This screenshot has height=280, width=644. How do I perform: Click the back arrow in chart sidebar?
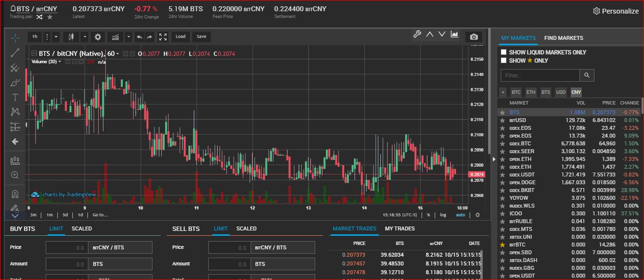click(15, 141)
